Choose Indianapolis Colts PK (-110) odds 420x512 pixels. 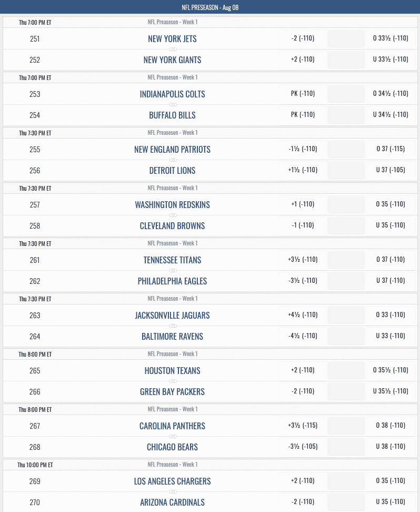point(303,94)
